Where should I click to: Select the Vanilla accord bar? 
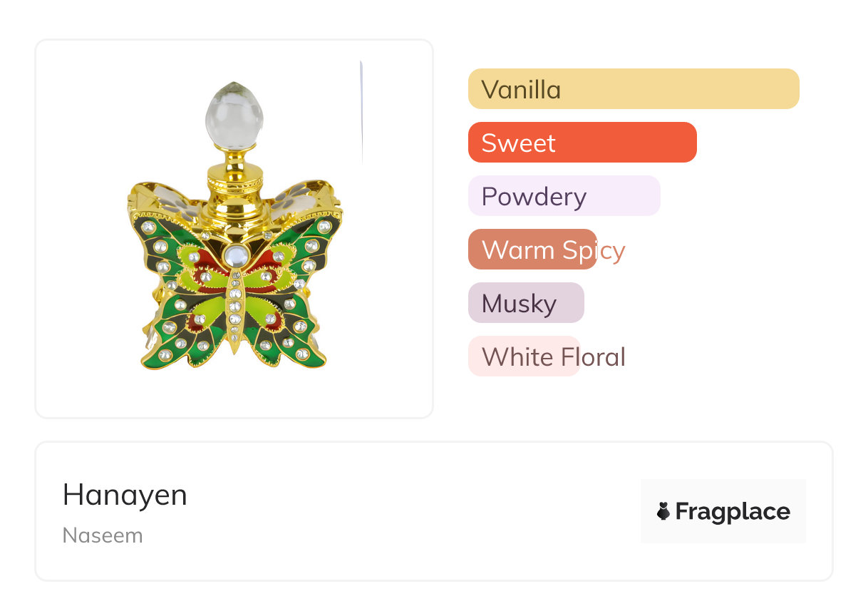633,89
